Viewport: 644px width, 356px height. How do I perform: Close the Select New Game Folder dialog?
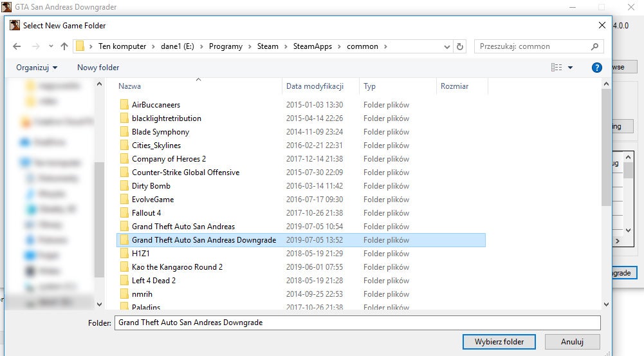click(602, 26)
